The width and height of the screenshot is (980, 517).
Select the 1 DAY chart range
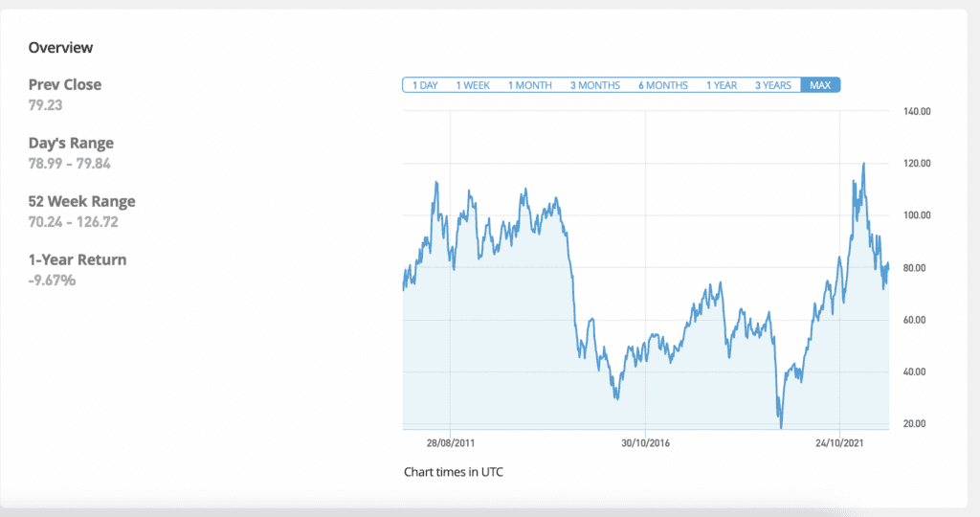[425, 85]
